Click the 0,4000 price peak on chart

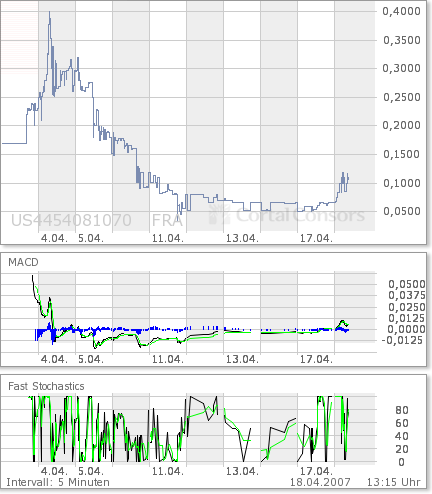[50, 13]
